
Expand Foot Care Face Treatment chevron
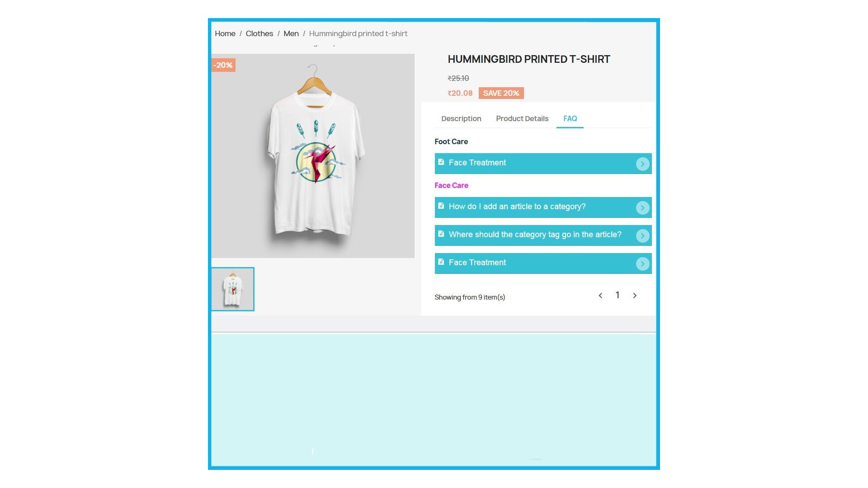[642, 164]
